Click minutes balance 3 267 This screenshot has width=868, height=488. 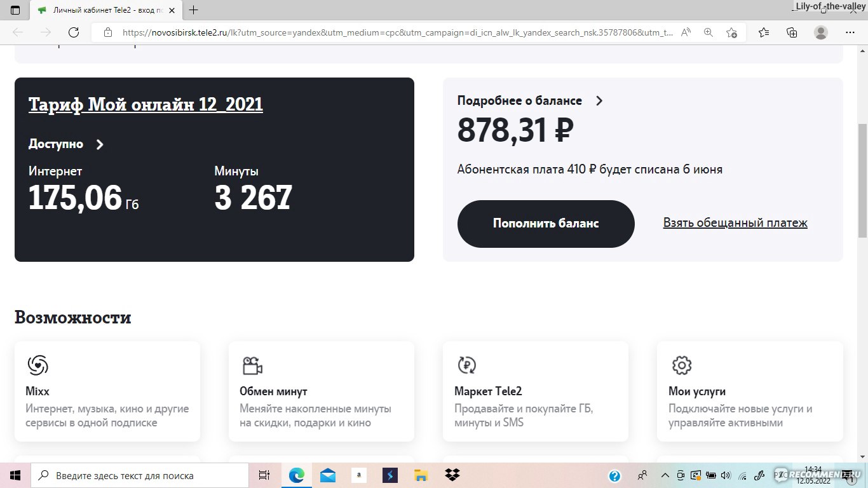tap(253, 198)
